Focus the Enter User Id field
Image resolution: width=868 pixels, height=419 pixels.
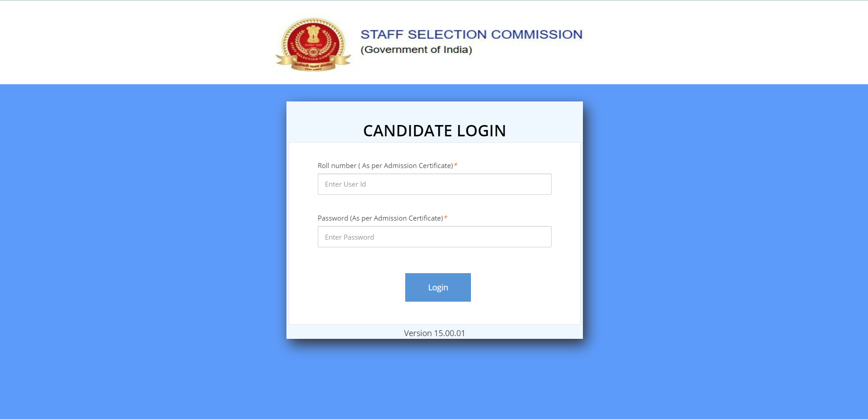click(x=434, y=184)
